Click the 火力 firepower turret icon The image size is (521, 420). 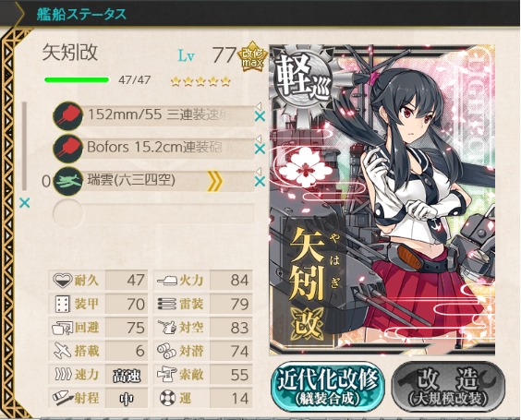(x=168, y=281)
